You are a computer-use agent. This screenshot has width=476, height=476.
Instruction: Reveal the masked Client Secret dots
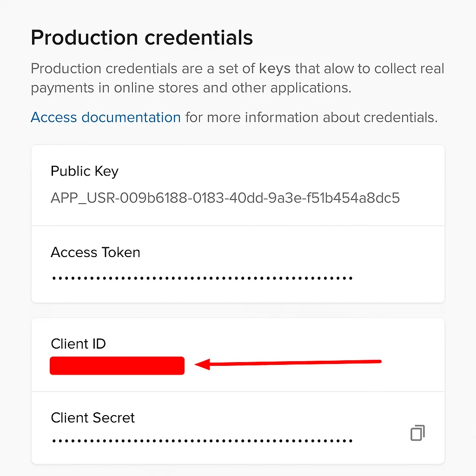(202, 440)
